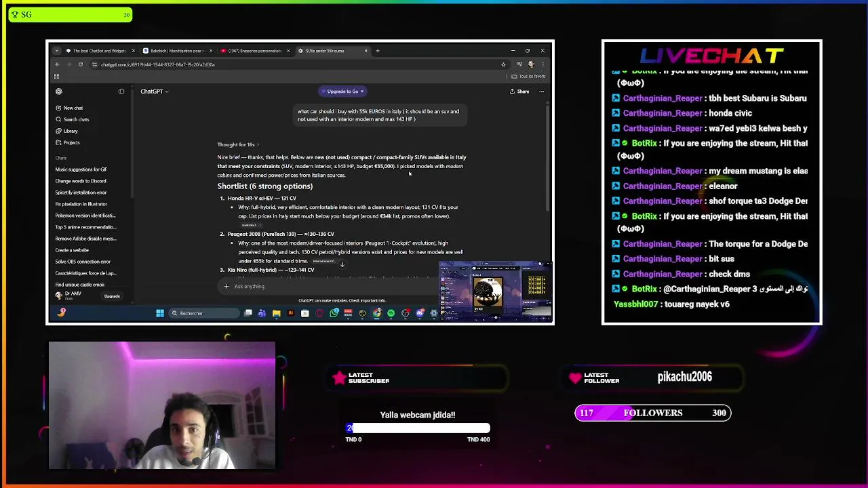Jump to bottom with down-arrow button
The width and height of the screenshot is (868, 488).
342,264
